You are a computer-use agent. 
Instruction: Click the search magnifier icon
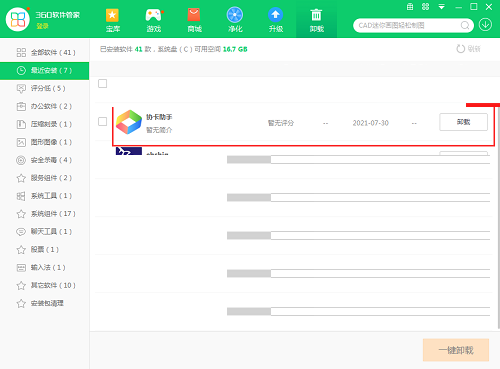pos(465,25)
